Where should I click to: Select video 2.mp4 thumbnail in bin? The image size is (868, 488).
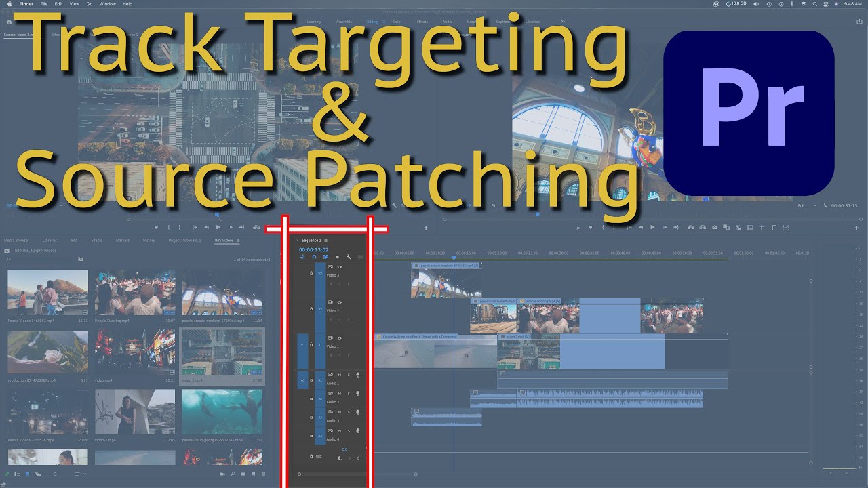click(x=222, y=352)
